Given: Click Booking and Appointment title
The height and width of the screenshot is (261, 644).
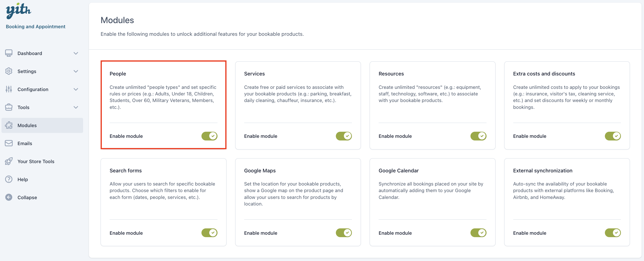Looking at the screenshot, I should click(35, 27).
